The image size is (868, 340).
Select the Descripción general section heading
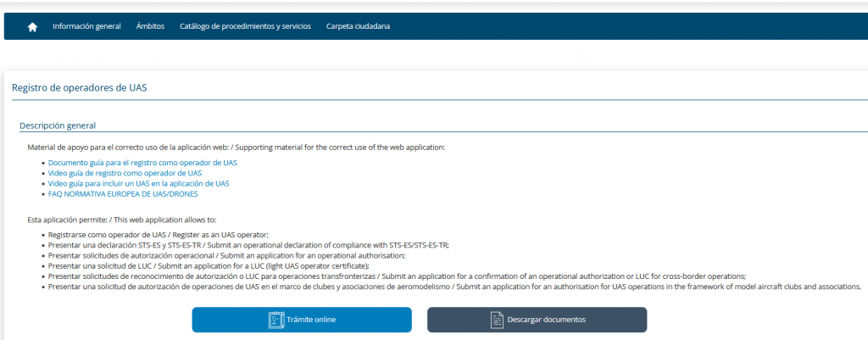point(58,125)
